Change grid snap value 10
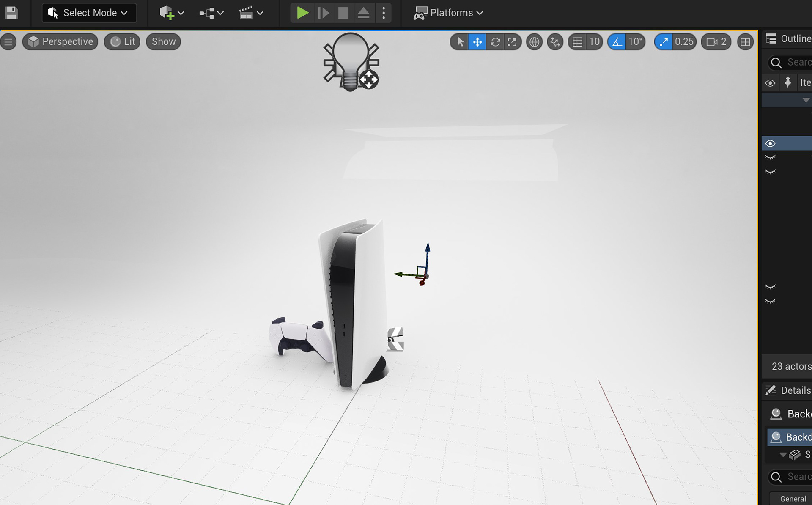The width and height of the screenshot is (812, 505). tap(594, 42)
